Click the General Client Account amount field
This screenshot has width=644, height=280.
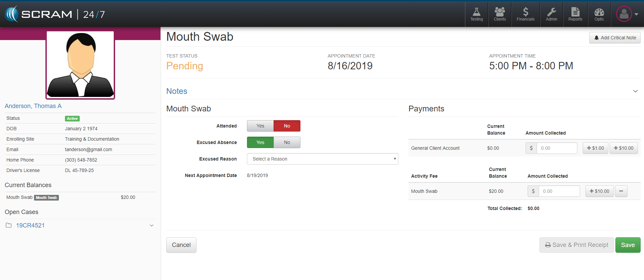click(557, 148)
